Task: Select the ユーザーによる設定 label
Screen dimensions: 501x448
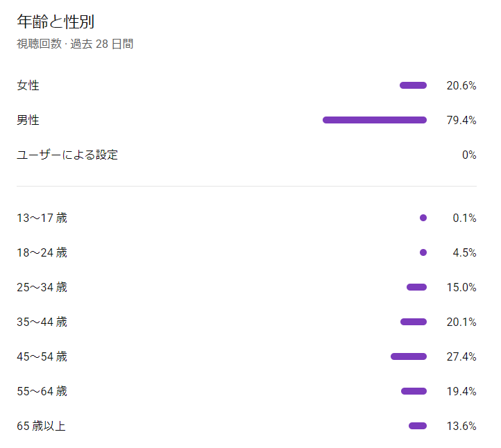Action: click(67, 155)
